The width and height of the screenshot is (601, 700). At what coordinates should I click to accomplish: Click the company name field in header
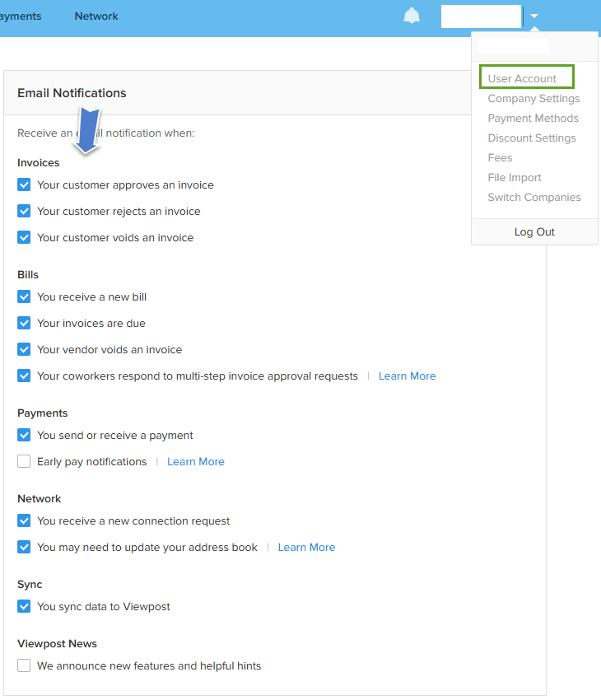tap(481, 16)
